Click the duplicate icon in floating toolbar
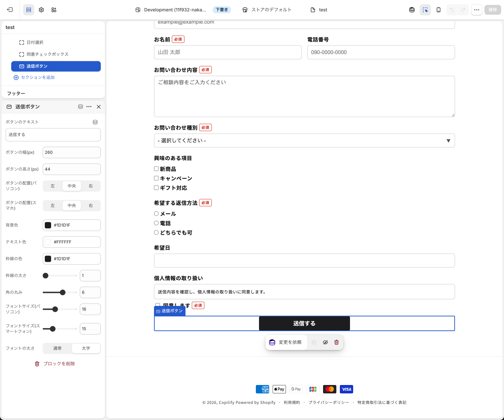 click(x=314, y=342)
